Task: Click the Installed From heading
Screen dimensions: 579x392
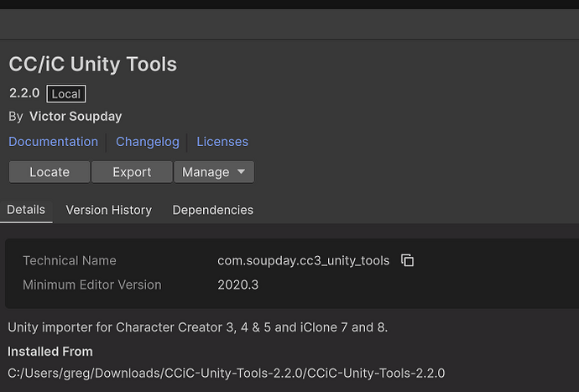Action: (50, 352)
